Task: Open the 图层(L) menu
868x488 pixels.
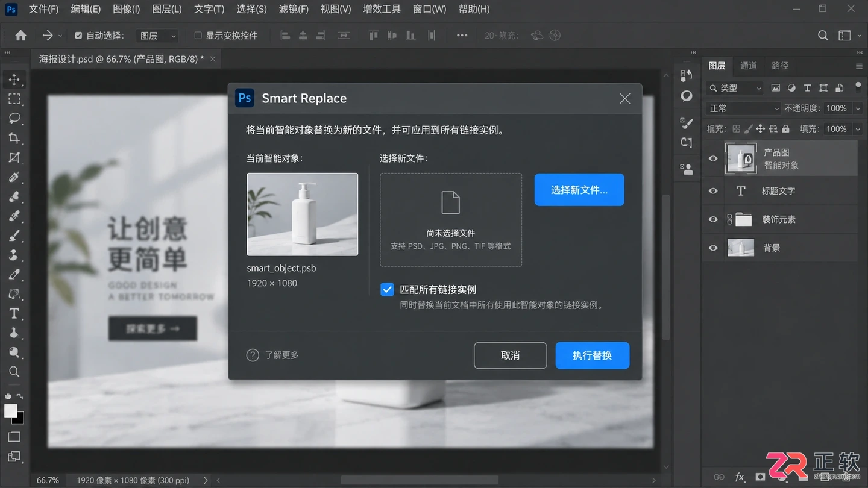Action: (x=167, y=9)
